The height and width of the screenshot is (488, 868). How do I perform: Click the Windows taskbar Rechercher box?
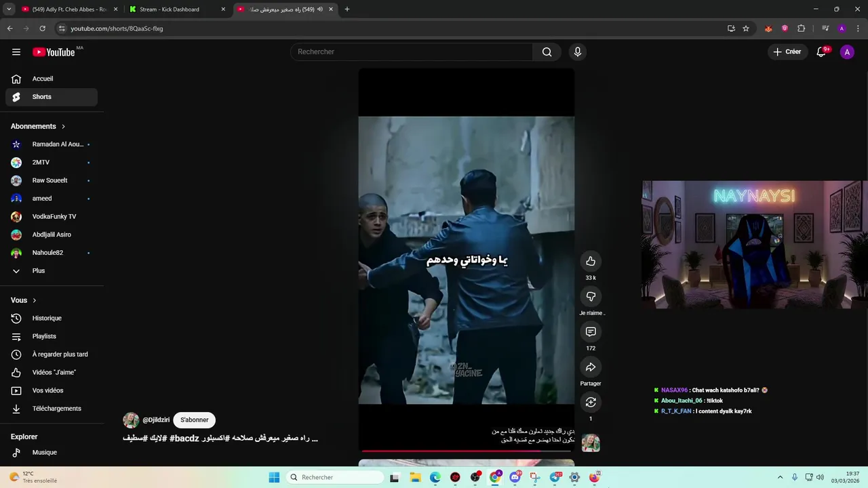pyautogui.click(x=335, y=477)
